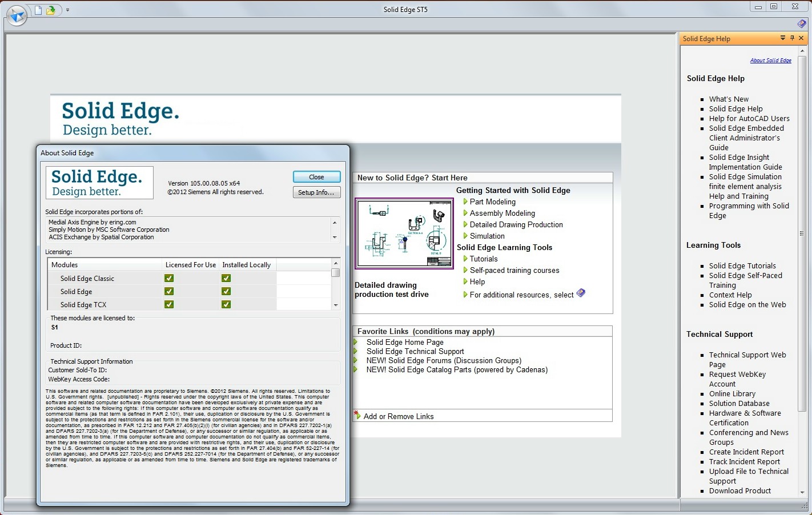This screenshot has width=812, height=515.
Task: Open the detailed drawing test drive thumbnail
Action: pos(404,233)
